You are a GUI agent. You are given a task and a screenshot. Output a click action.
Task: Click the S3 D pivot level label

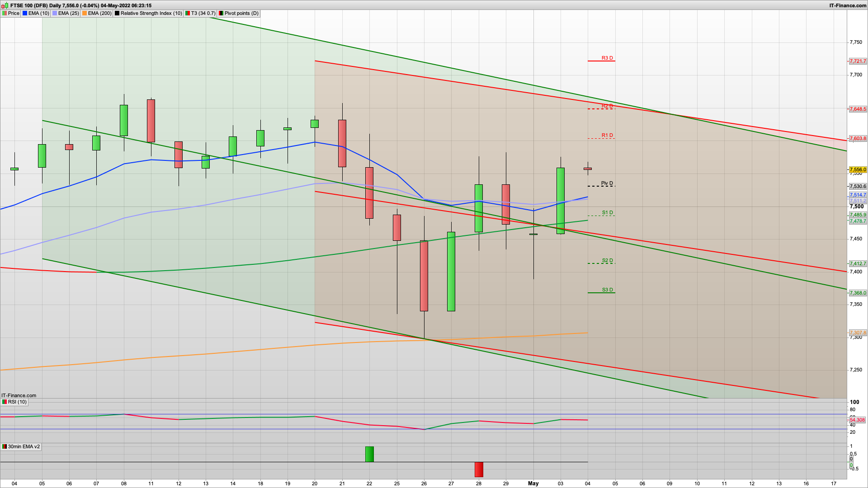point(607,290)
